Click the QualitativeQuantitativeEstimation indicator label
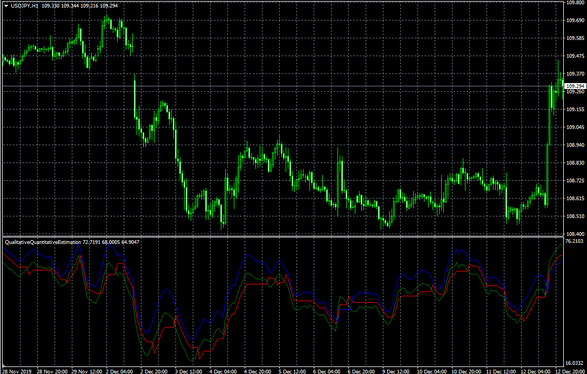This screenshot has height=374, width=587. coord(43,242)
